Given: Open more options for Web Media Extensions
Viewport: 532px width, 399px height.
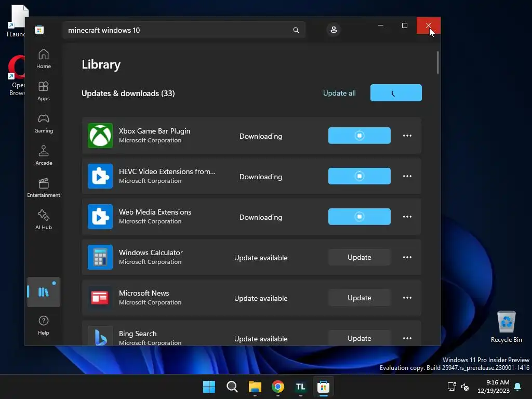Looking at the screenshot, I should pyautogui.click(x=407, y=217).
